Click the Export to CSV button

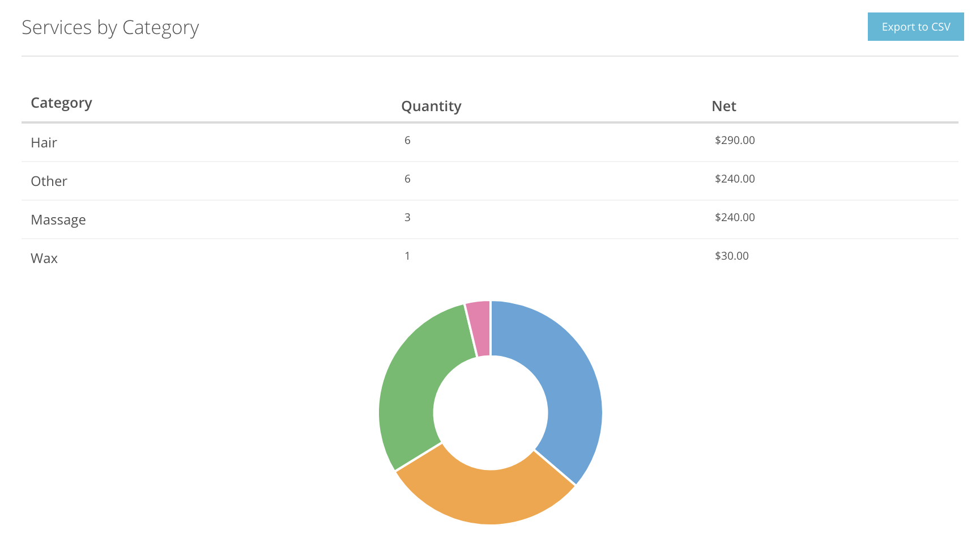point(915,27)
